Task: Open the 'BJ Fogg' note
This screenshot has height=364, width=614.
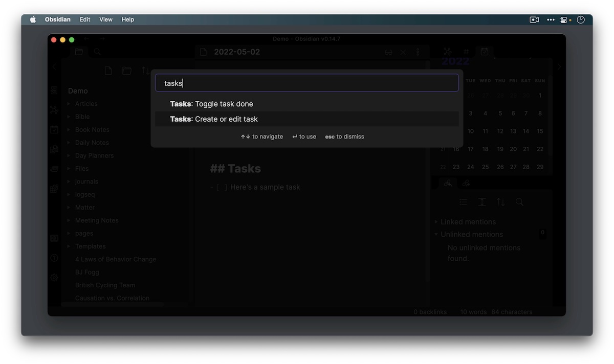Action: pyautogui.click(x=87, y=272)
